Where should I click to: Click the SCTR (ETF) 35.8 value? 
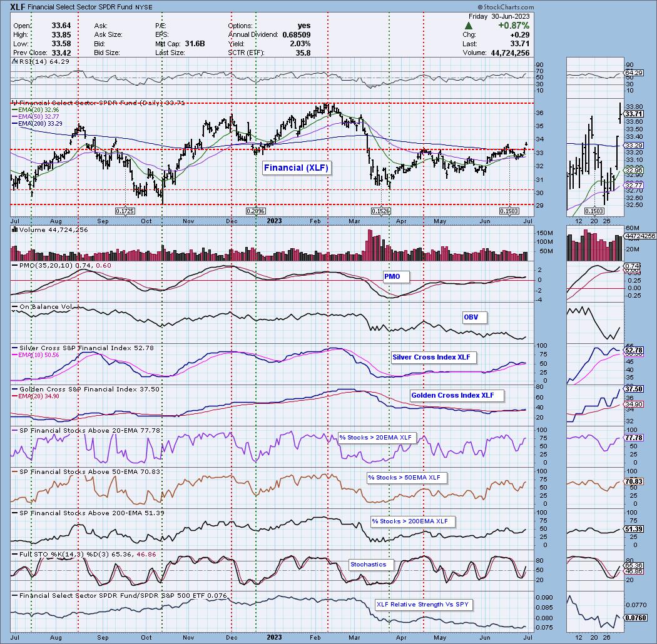pos(303,53)
